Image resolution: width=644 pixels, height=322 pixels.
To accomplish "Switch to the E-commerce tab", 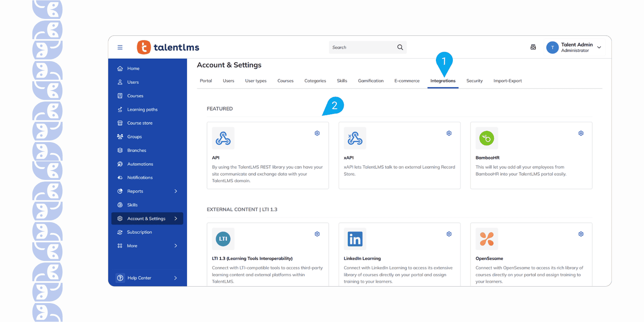I will [407, 81].
